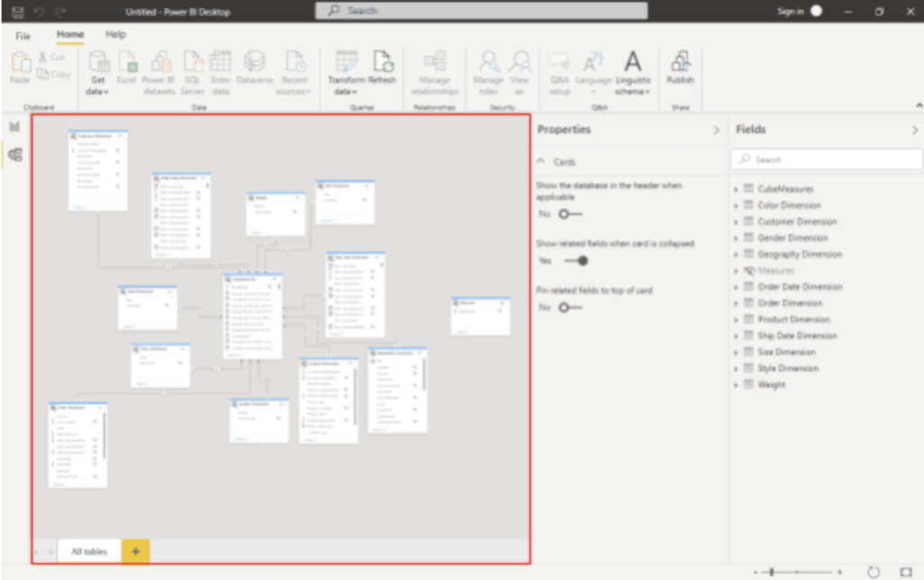924x580 pixels.
Task: Add a new layout tab
Action: click(135, 552)
